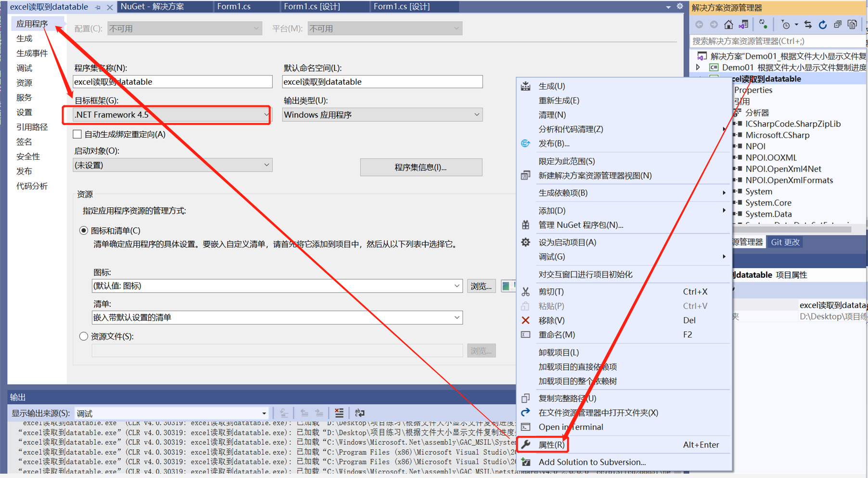868x478 pixels.
Task: Click the pin icon on the excel读取到datatable tab
Action: (98, 7)
